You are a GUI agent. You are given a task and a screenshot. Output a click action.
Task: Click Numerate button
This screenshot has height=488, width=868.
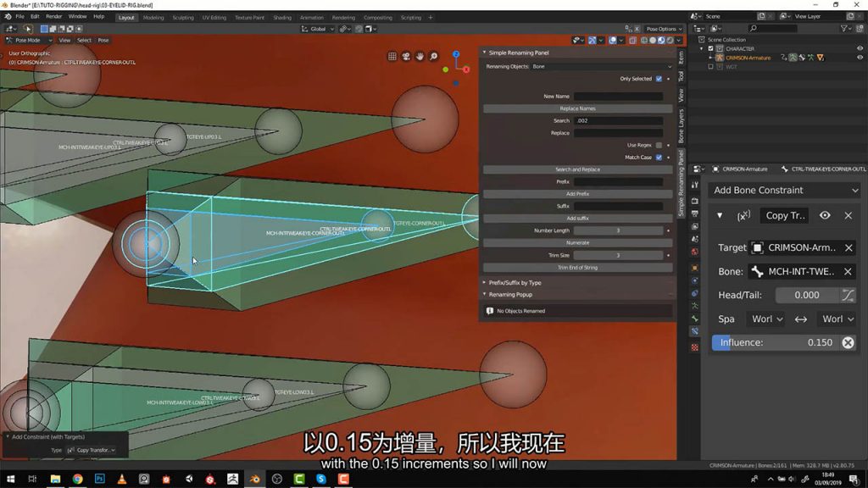click(x=577, y=243)
